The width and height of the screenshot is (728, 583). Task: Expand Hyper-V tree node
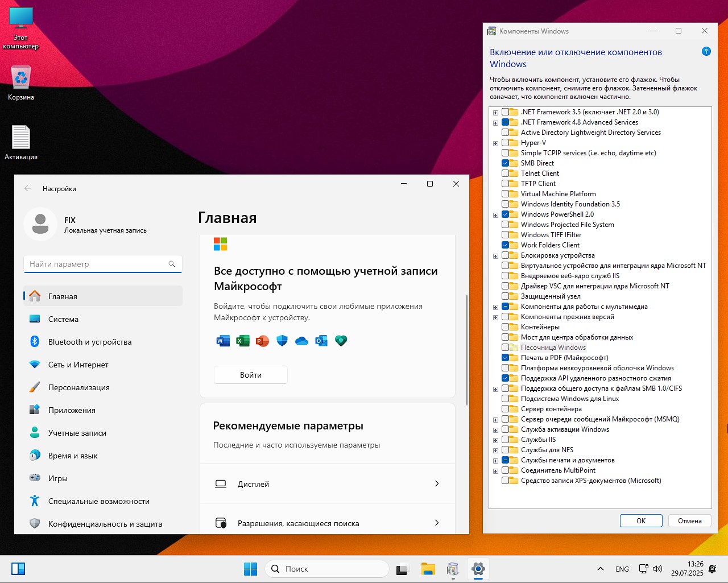pos(495,143)
